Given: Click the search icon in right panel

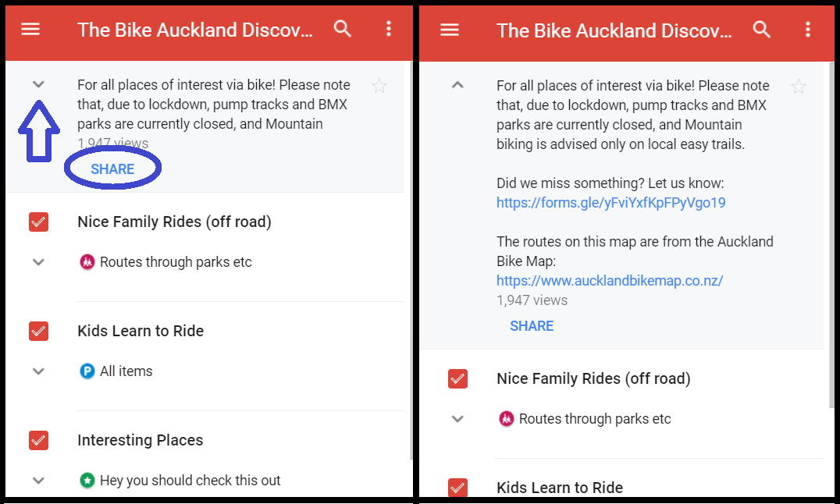Looking at the screenshot, I should click(x=761, y=30).
